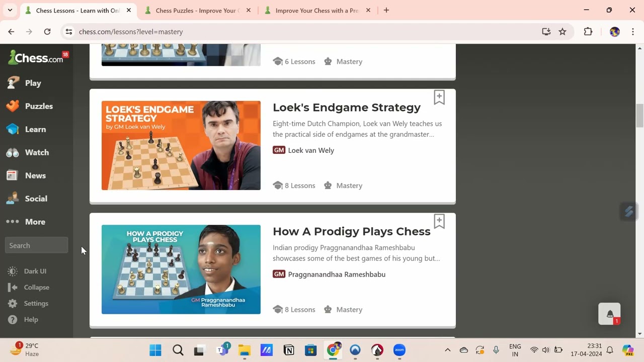Open the Microsoft Teams taskbar icon
The width and height of the screenshot is (644, 362).
[222, 350]
